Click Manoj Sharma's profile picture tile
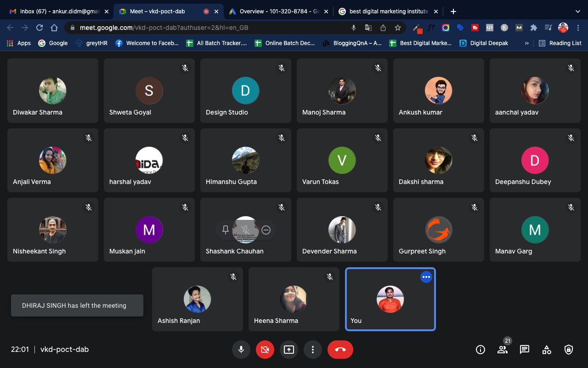The height and width of the screenshot is (368, 588). coord(342,91)
